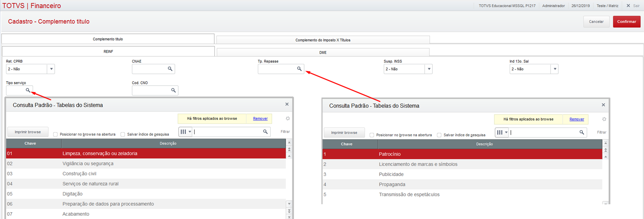Image resolution: width=644 pixels, height=219 pixels.
Task: Click Imprimir browse in left dialog
Action: pos(28,132)
